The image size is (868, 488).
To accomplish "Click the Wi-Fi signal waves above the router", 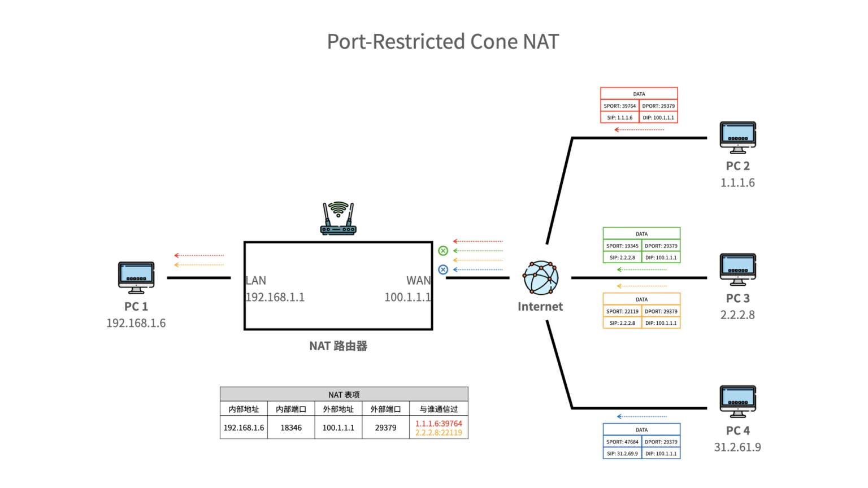I will [338, 207].
